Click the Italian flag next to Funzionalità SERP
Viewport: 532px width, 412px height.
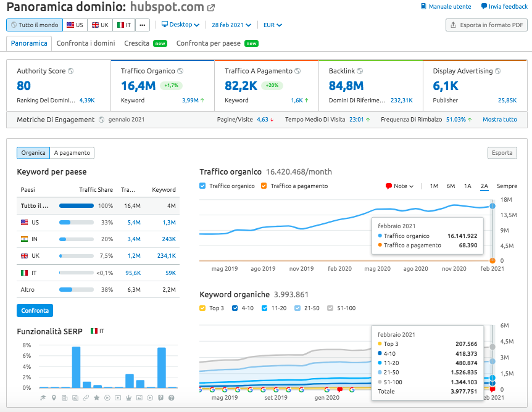point(94,331)
